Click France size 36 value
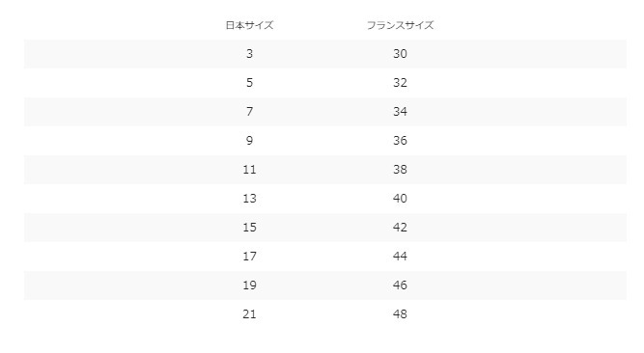The height and width of the screenshot is (353, 644). click(x=400, y=141)
